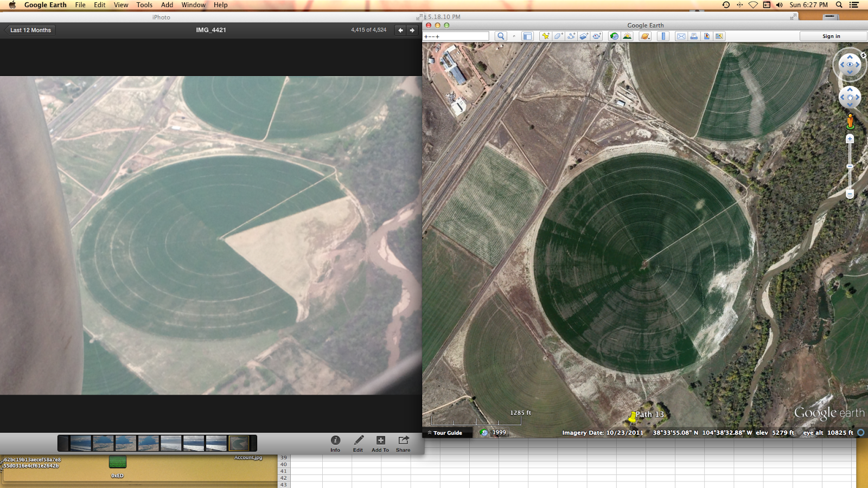Viewport: 868px width, 488px height.
Task: Toggle the Google Earth sidebar panel
Action: click(527, 36)
